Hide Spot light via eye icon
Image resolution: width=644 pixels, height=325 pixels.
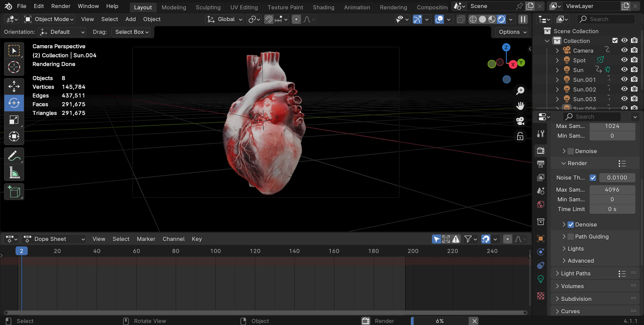(x=624, y=60)
